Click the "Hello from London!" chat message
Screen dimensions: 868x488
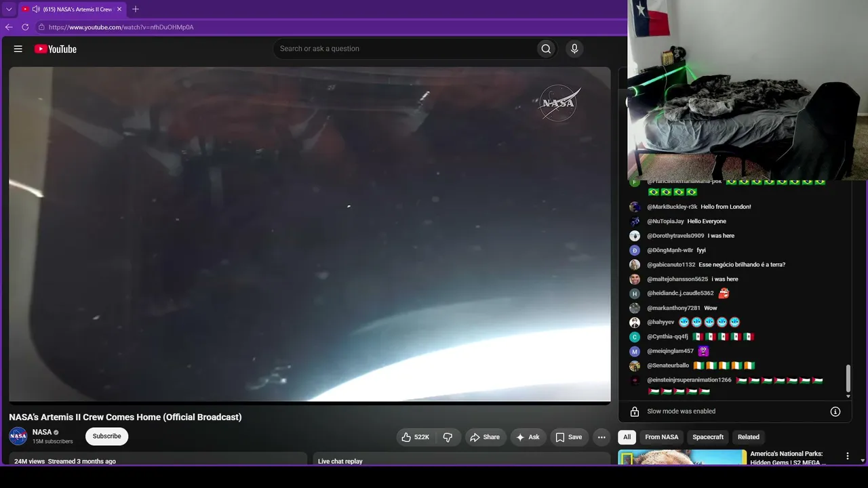click(726, 207)
